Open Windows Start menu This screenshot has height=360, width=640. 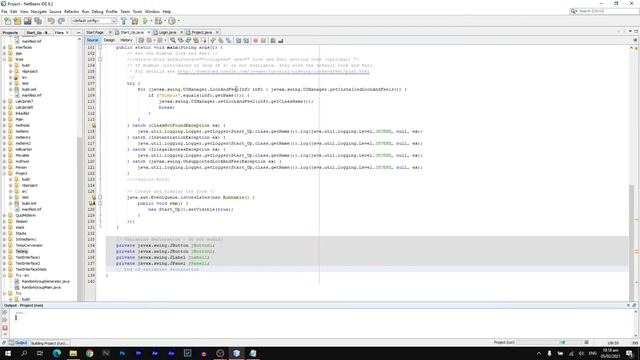(x=8, y=353)
